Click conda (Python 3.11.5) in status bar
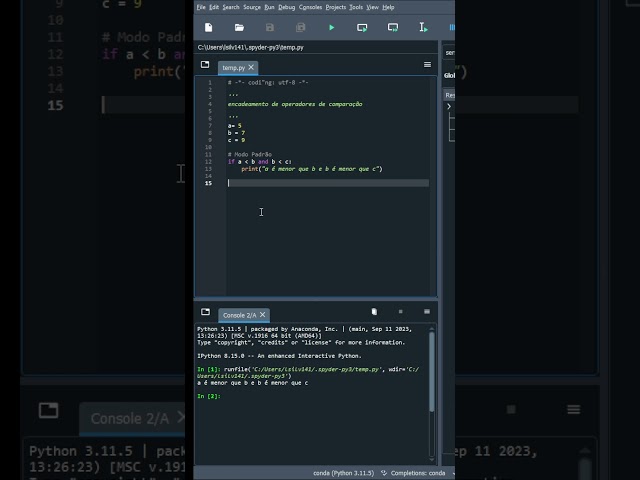640x480 pixels. click(x=343, y=473)
